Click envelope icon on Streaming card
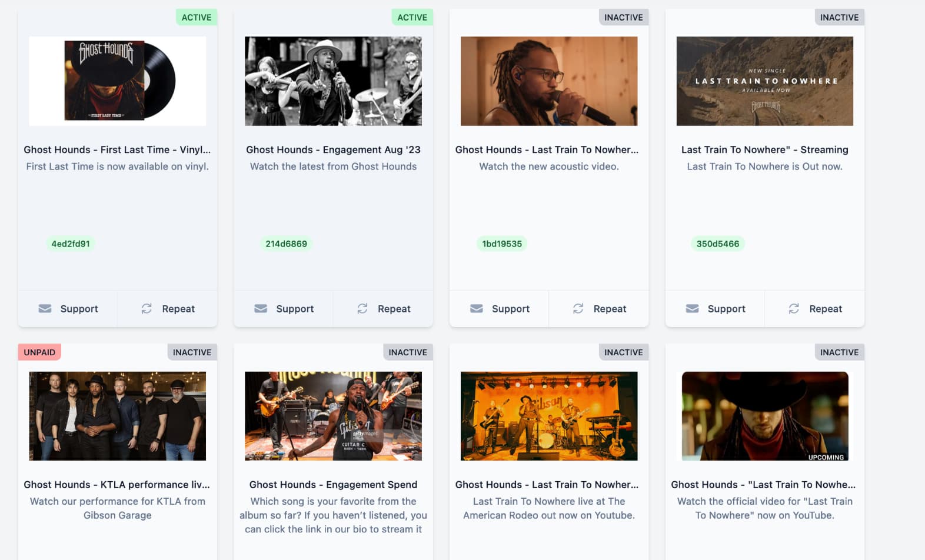The width and height of the screenshot is (925, 560). [693, 309]
